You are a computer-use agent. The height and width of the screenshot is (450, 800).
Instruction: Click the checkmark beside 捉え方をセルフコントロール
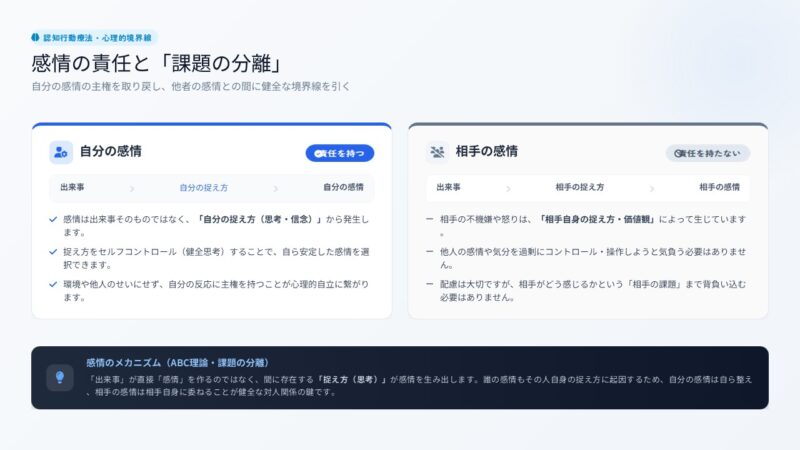53,252
